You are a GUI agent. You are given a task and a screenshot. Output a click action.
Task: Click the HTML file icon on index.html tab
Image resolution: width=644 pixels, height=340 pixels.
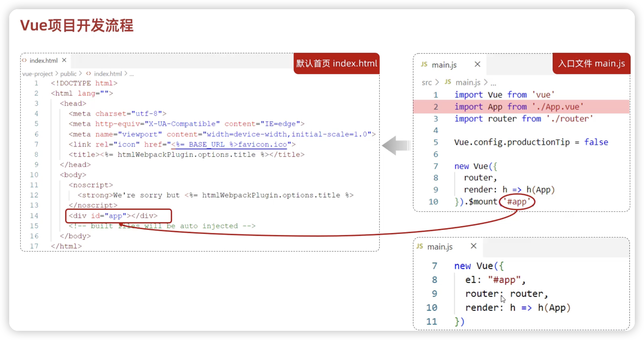(x=24, y=60)
